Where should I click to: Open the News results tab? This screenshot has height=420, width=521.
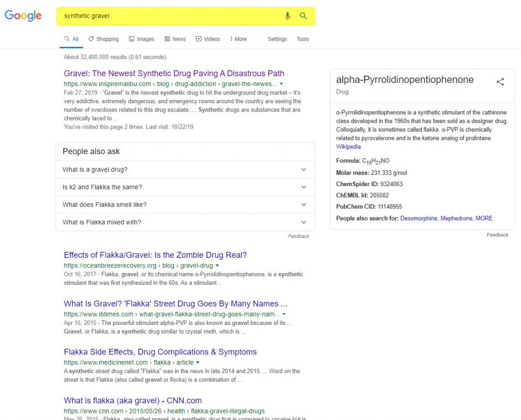(x=175, y=39)
